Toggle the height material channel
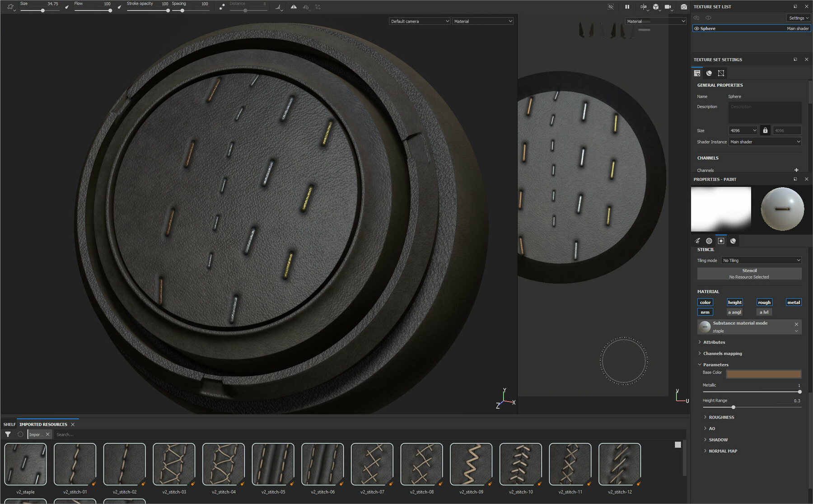 (x=734, y=303)
